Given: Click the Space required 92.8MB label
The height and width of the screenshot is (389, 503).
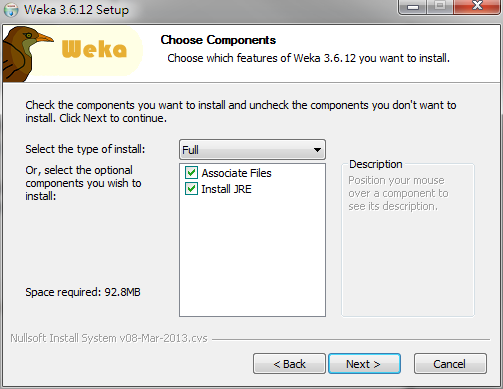Looking at the screenshot, I should [x=83, y=292].
